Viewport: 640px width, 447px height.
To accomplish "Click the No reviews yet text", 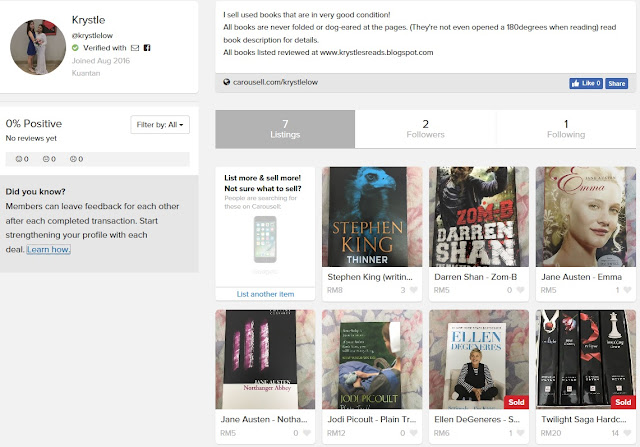I will (x=31, y=138).
